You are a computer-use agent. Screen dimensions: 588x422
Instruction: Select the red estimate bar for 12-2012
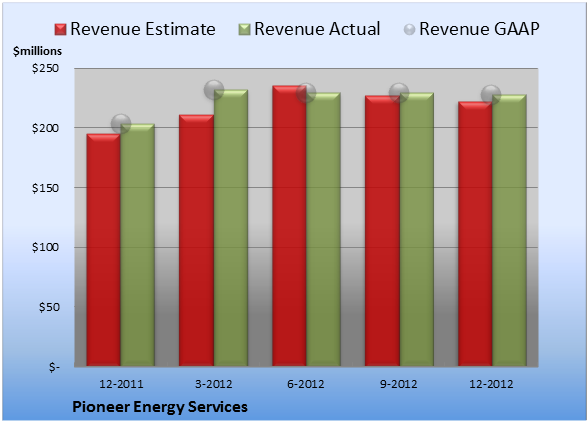pos(475,234)
